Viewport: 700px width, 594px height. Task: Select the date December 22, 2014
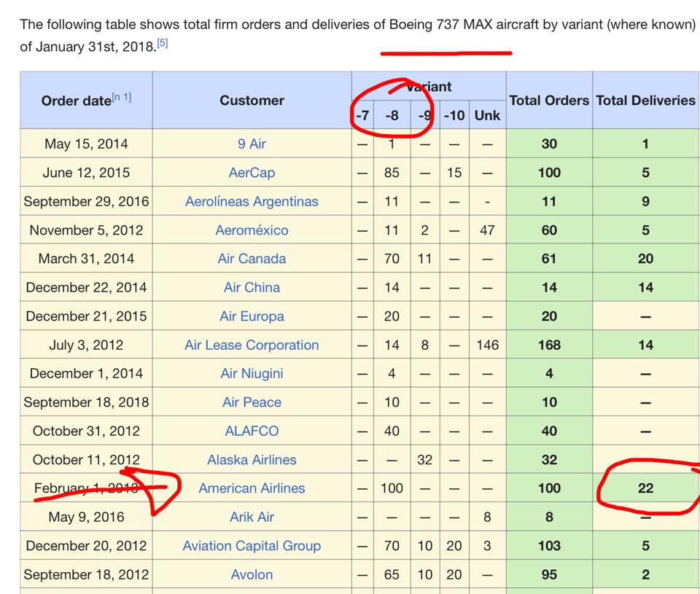point(86,287)
